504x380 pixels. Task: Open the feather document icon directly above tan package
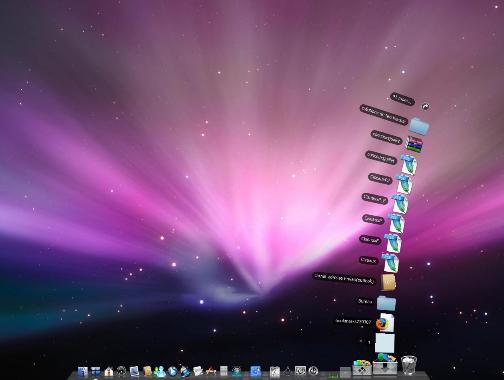point(391,263)
